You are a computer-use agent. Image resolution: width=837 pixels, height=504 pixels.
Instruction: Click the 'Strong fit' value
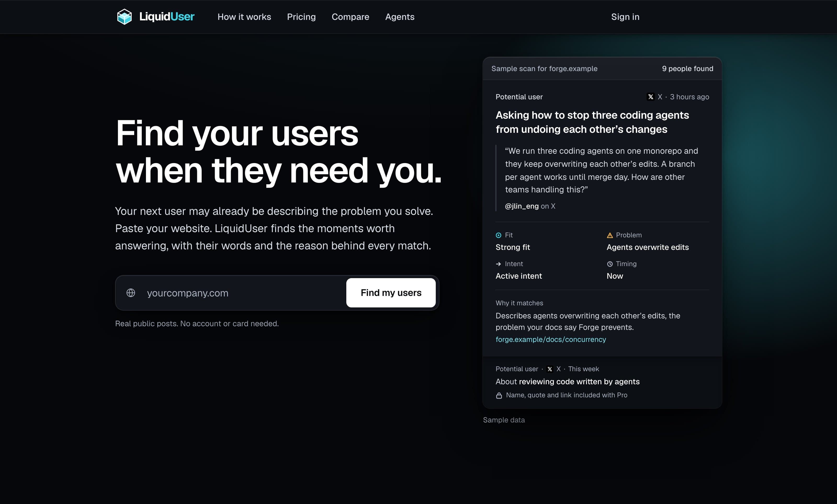coord(513,247)
